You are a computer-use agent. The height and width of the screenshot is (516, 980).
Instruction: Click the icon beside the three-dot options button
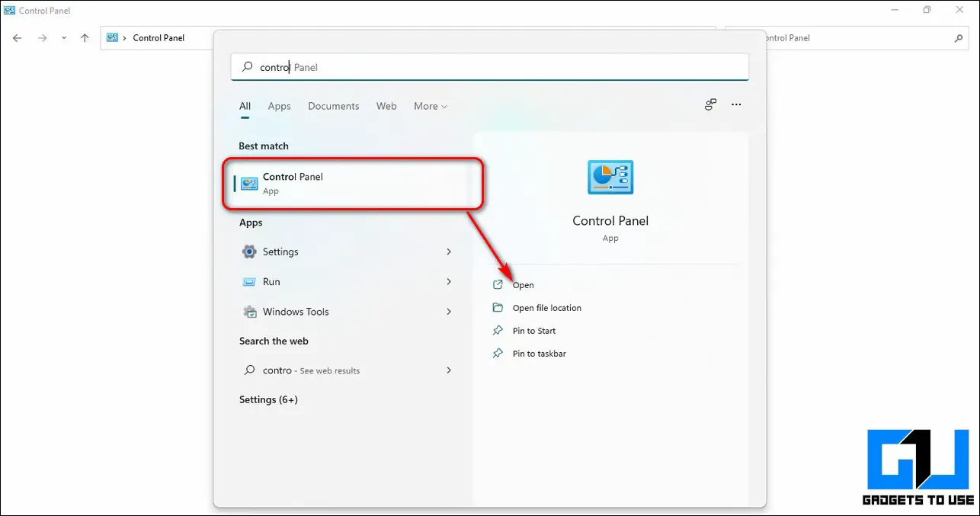(710, 105)
